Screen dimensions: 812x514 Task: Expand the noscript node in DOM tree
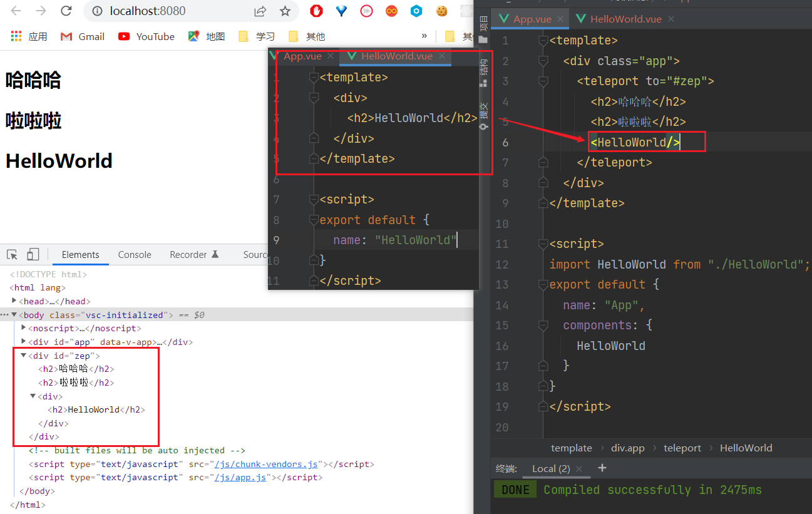(x=23, y=328)
